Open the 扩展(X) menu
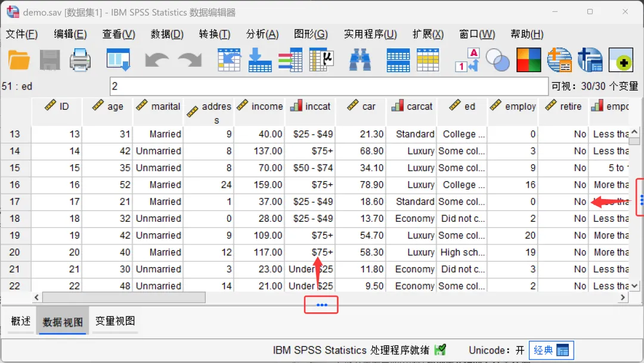Viewport: 644px width, 363px height. pyautogui.click(x=428, y=34)
